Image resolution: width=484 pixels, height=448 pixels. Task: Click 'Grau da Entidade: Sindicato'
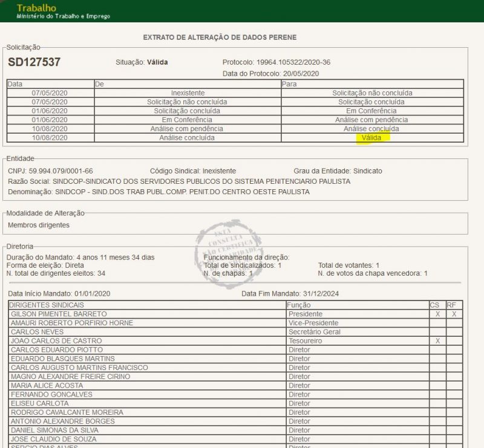[x=338, y=171]
